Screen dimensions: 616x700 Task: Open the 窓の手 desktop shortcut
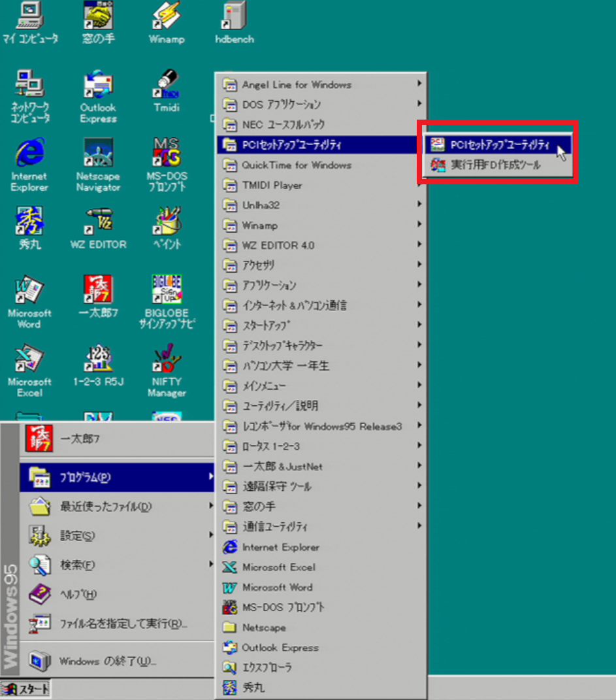tap(98, 22)
